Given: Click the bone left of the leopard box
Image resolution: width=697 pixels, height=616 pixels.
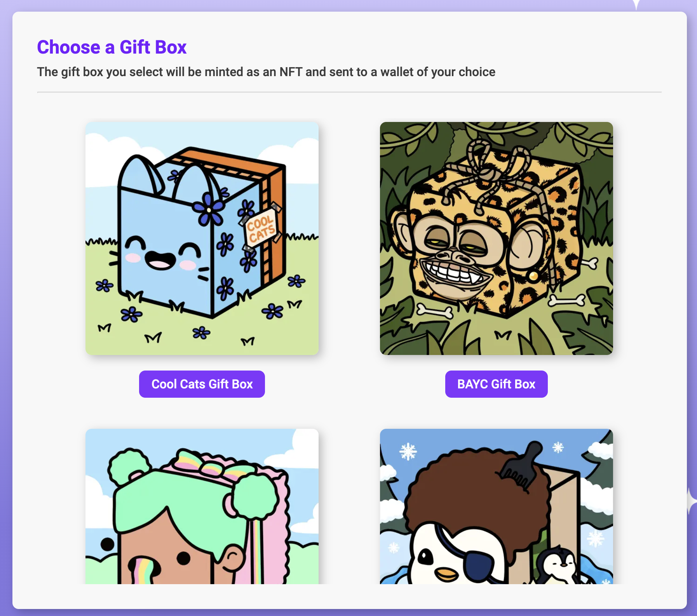Looking at the screenshot, I should point(434,311).
